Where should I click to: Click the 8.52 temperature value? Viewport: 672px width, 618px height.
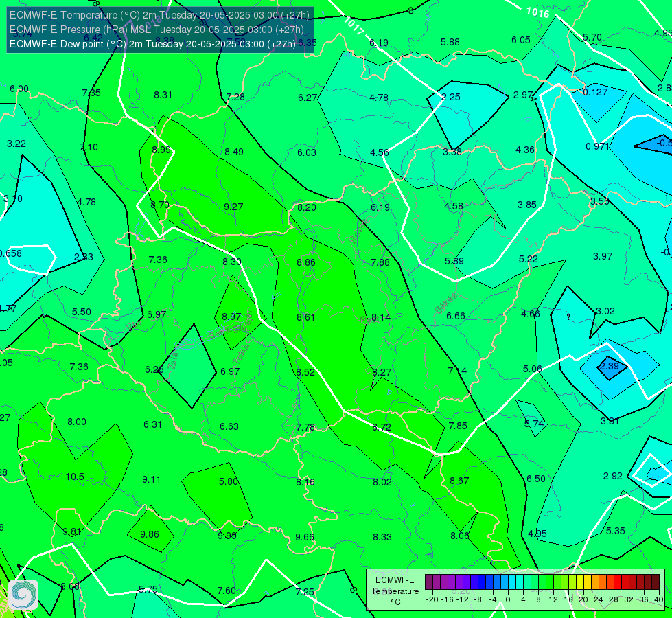[x=305, y=372]
